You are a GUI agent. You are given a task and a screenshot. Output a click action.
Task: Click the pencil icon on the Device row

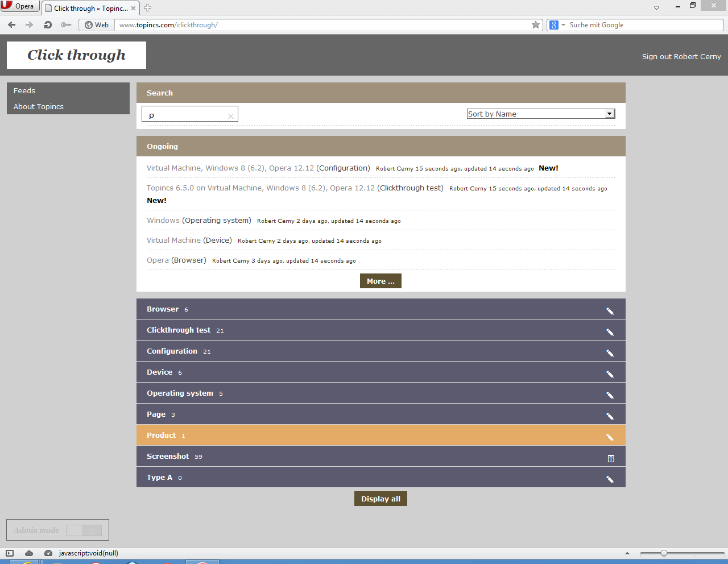tap(610, 374)
